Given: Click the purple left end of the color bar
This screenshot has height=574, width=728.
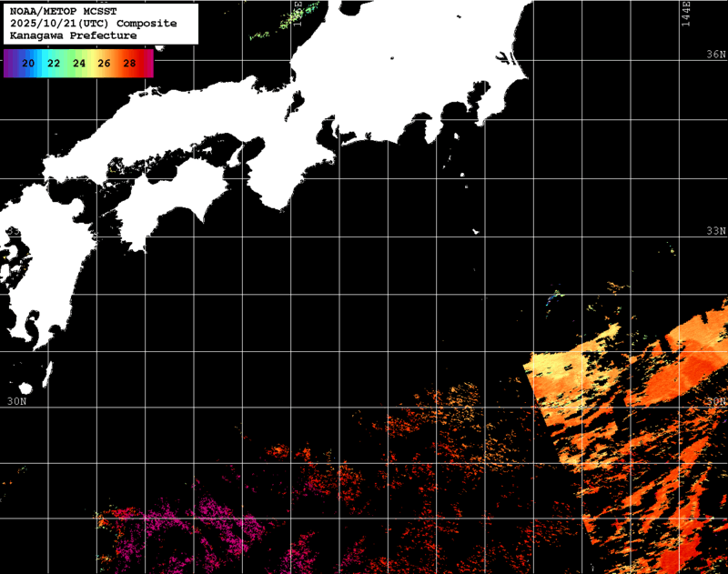Looking at the screenshot, I should coord(8,63).
